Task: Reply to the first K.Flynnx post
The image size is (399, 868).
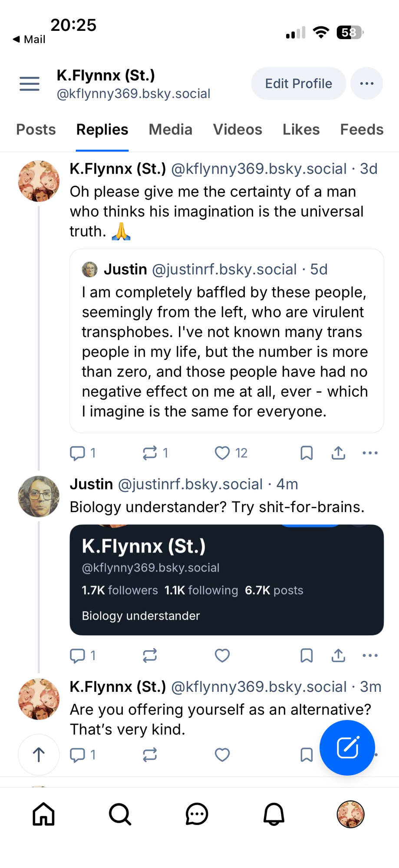Action: [x=78, y=453]
